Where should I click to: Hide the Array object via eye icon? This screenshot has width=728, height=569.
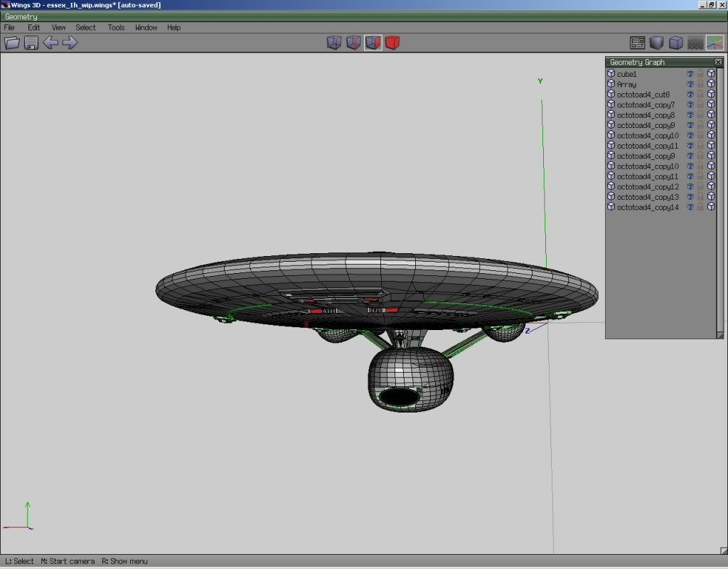(x=690, y=84)
